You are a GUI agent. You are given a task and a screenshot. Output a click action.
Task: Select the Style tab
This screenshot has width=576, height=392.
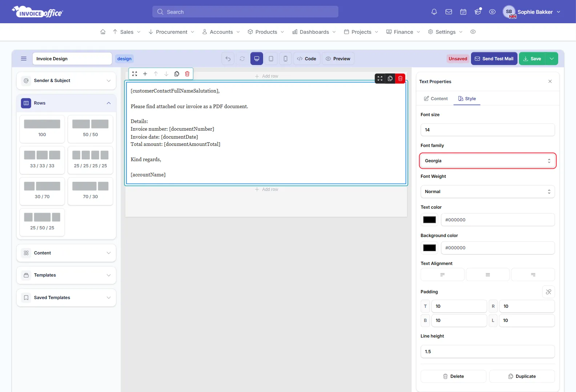pyautogui.click(x=467, y=99)
